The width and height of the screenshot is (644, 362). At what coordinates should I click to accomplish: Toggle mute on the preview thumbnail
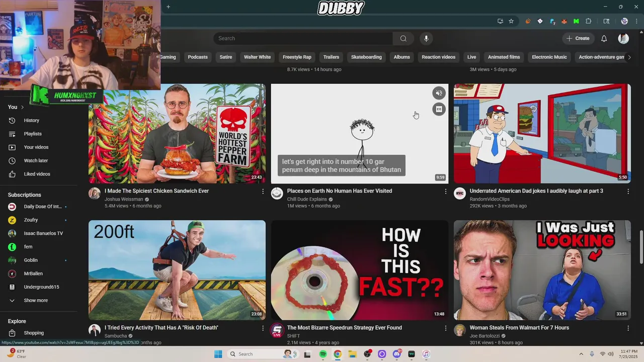tap(439, 93)
